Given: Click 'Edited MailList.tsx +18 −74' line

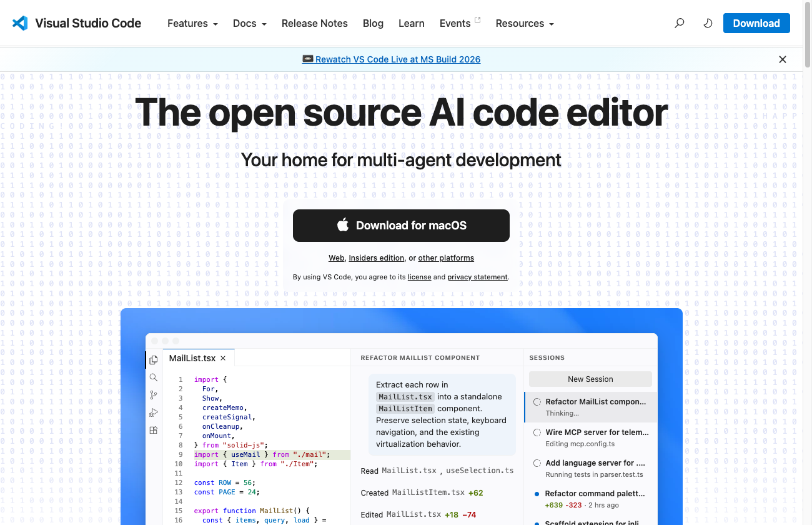Looking at the screenshot, I should [418, 514].
